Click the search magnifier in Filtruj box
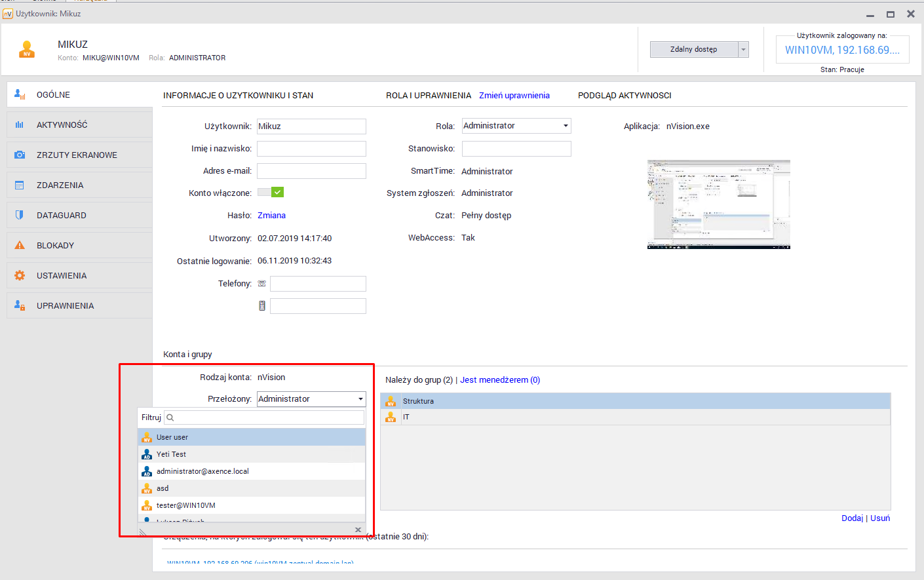This screenshot has width=924, height=580. pos(170,417)
